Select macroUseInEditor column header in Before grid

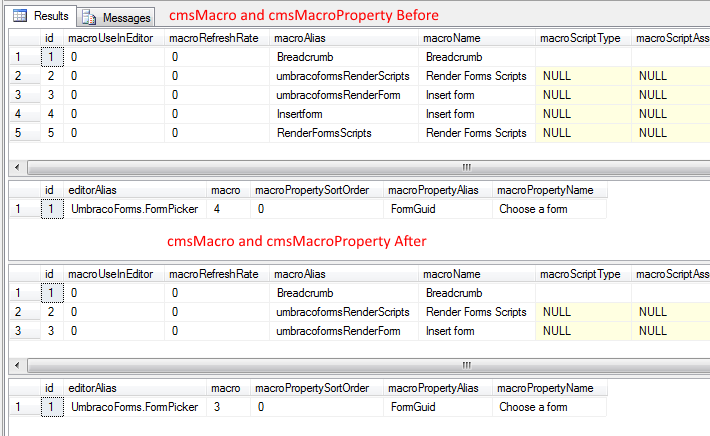pos(114,38)
